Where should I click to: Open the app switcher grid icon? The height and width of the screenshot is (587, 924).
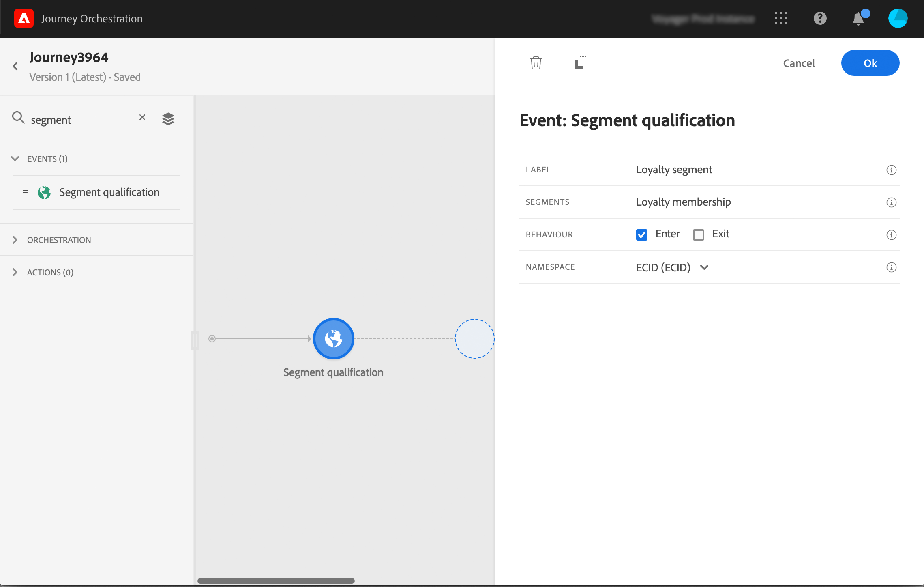(780, 18)
